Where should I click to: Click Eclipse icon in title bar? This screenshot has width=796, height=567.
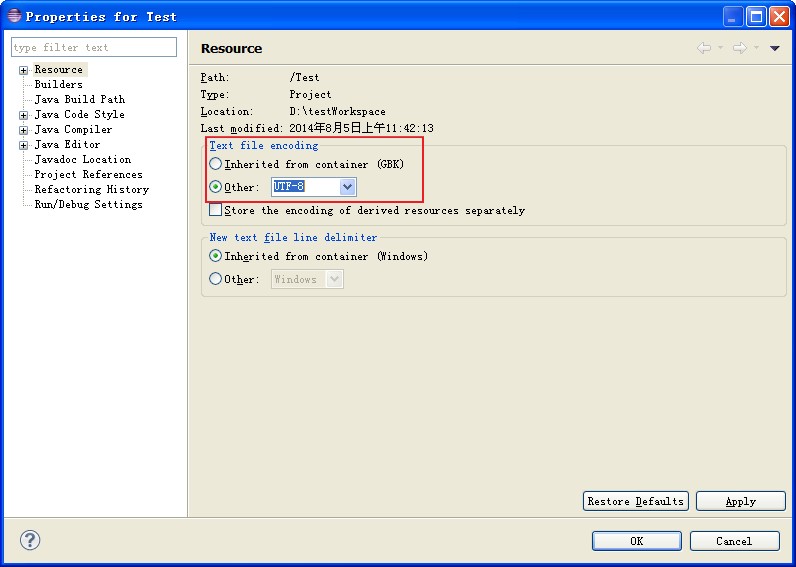click(14, 16)
